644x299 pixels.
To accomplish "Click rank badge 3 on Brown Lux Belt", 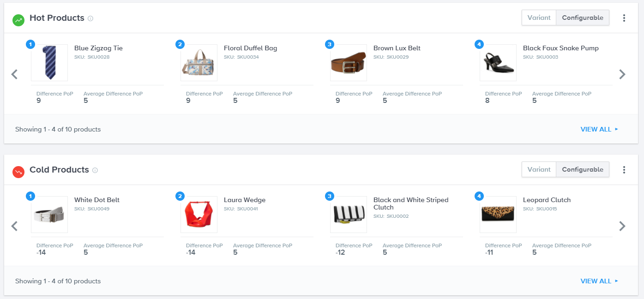I will point(329,44).
